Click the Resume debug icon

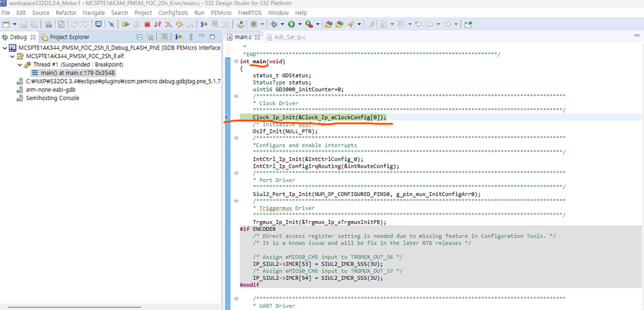[126, 24]
